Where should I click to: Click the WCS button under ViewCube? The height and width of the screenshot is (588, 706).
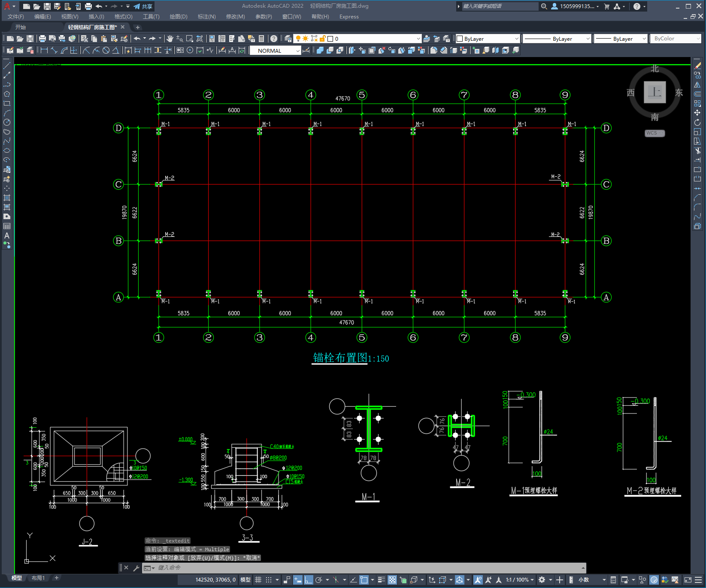654,133
